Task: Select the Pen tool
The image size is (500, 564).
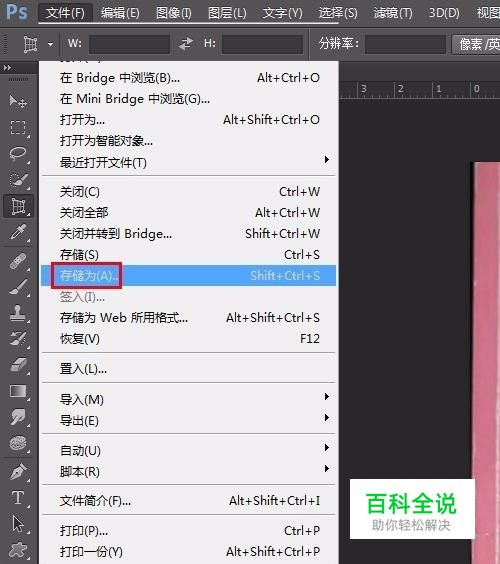Action: 17,472
